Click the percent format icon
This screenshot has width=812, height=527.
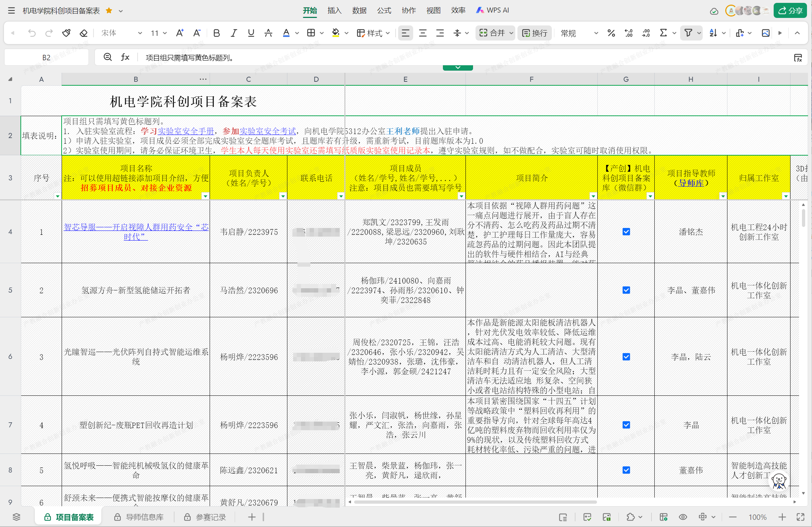[611, 33]
